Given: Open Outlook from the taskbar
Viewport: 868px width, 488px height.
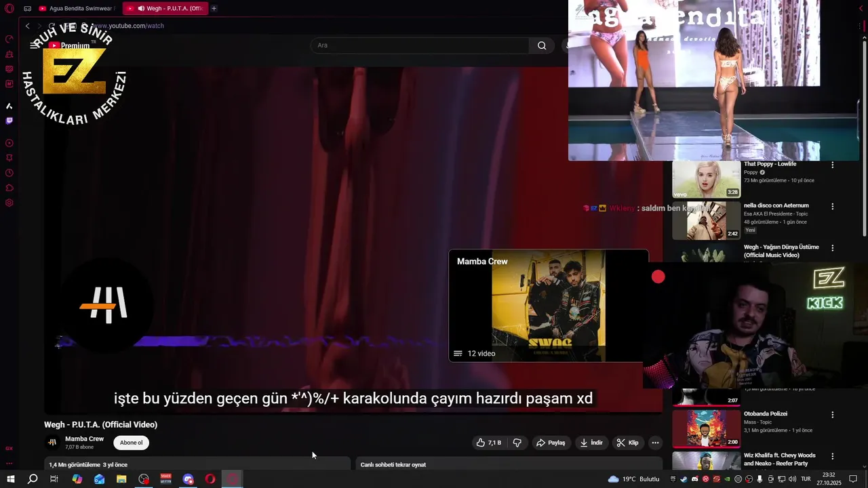Looking at the screenshot, I should (x=100, y=479).
